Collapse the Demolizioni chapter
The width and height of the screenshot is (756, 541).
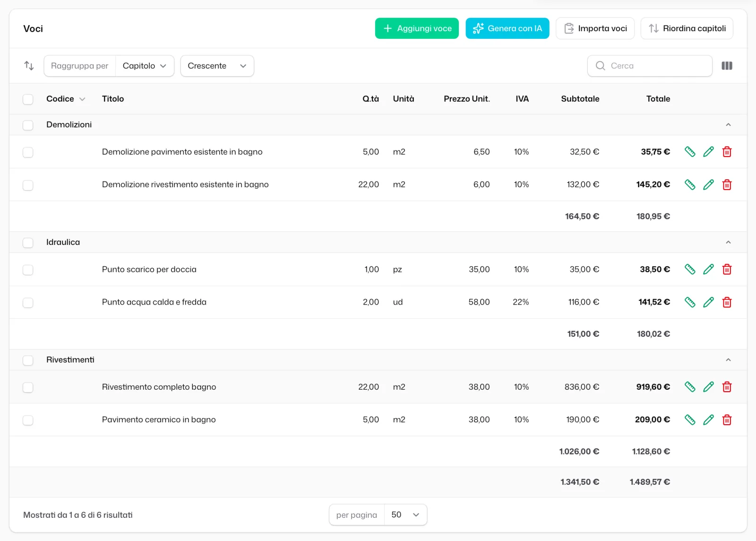point(728,125)
